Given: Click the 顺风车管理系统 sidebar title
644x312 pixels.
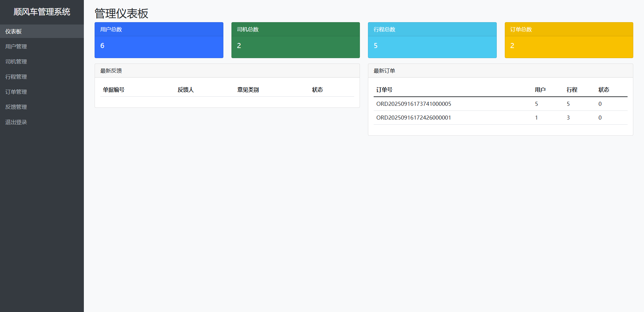Looking at the screenshot, I should pos(42,12).
